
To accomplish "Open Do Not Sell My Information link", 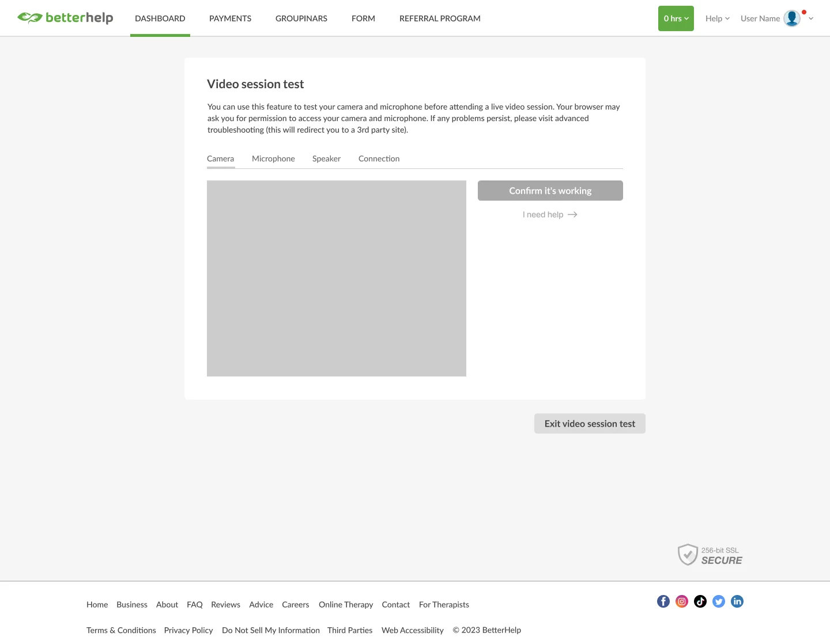I will 271,630.
